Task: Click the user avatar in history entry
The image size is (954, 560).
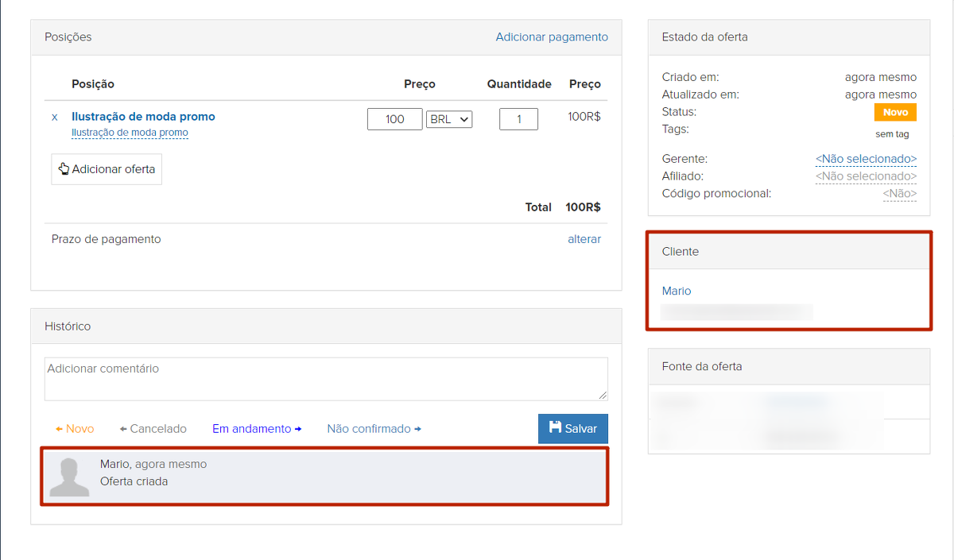Action: point(68,477)
